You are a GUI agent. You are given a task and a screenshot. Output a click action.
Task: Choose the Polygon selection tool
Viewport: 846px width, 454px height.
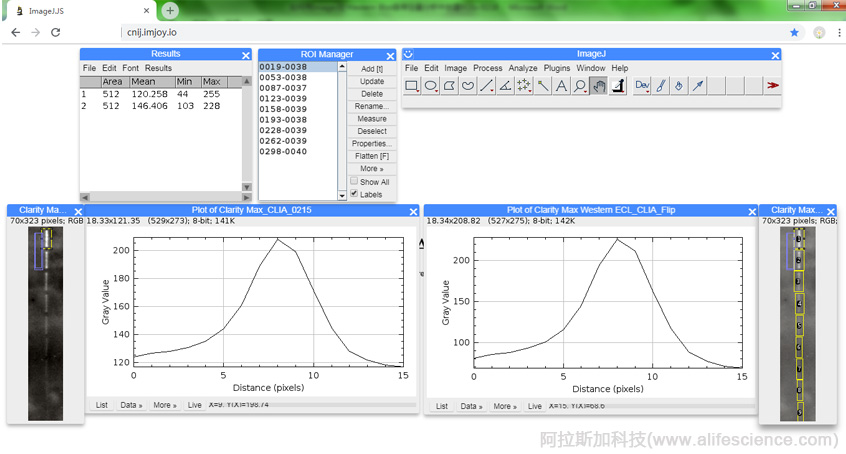[450, 86]
